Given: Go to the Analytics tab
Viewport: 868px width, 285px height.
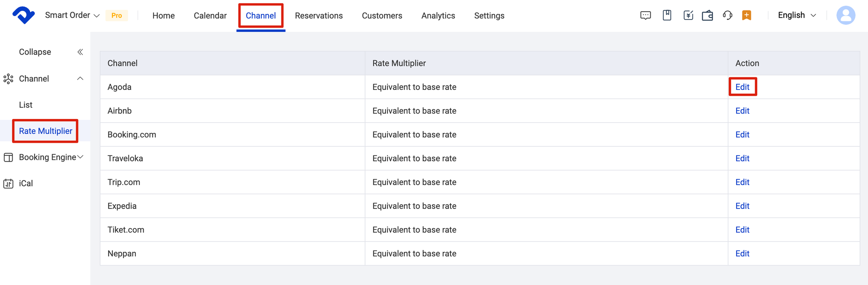Looking at the screenshot, I should click(438, 16).
